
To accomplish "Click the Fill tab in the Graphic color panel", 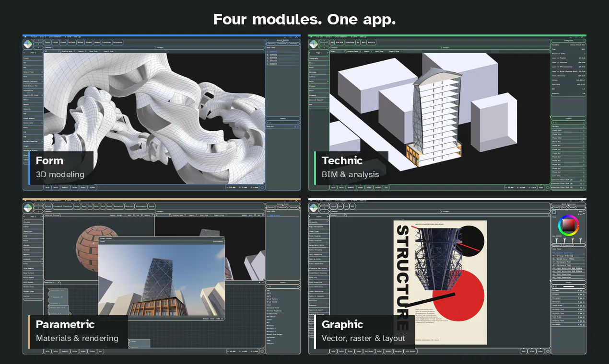I will (x=564, y=208).
